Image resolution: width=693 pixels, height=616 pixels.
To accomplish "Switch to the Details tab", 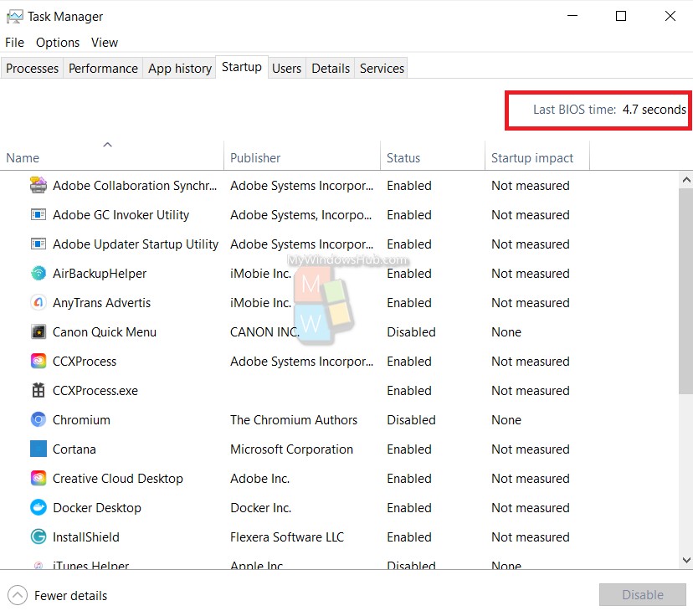I will (331, 69).
